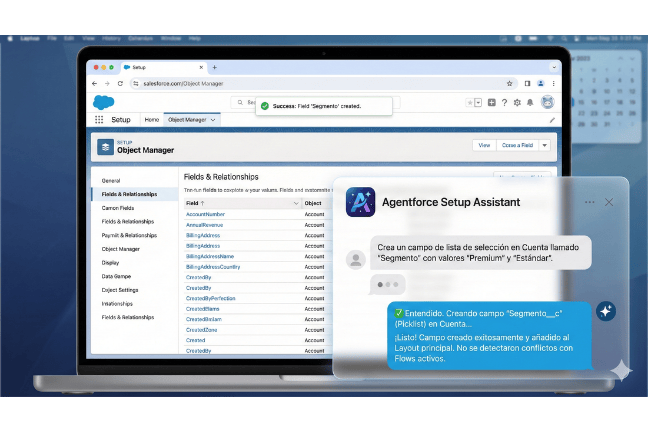The image size is (648, 432).
Task: Select General in the left sidebar
Action: 111,180
